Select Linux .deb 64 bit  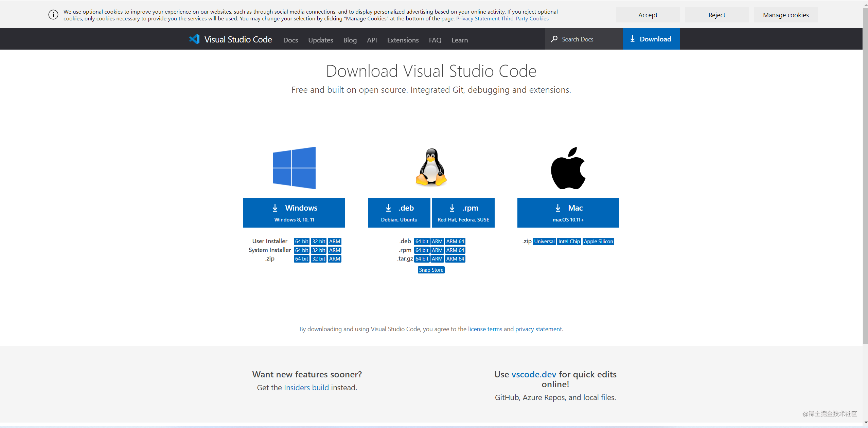422,242
